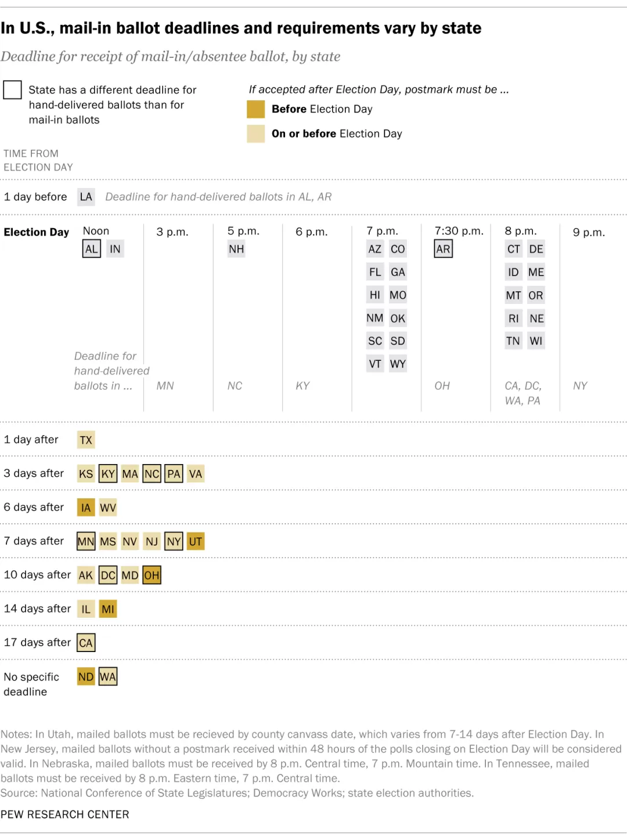Click the chart title about mail-in ballots

coord(241,28)
